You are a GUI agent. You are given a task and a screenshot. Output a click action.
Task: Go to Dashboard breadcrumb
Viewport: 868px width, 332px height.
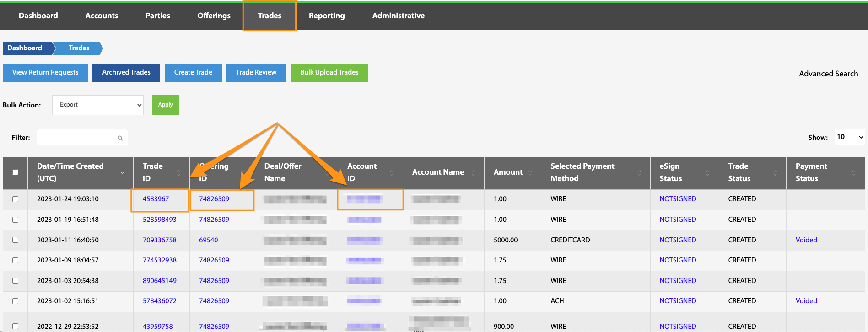pos(27,48)
